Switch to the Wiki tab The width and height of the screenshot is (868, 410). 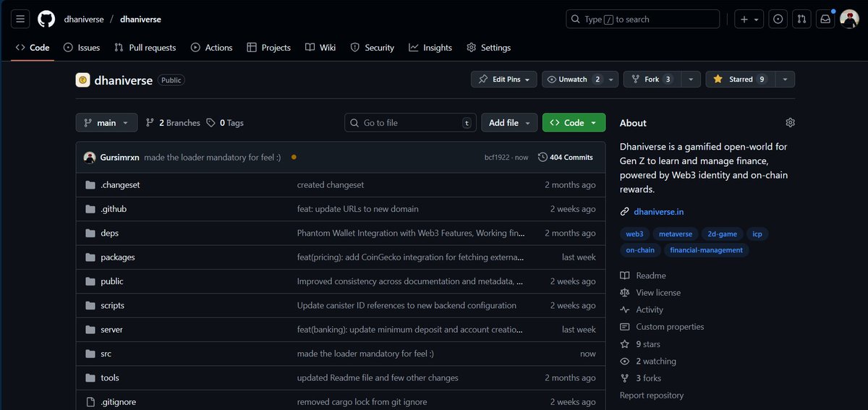(x=320, y=48)
